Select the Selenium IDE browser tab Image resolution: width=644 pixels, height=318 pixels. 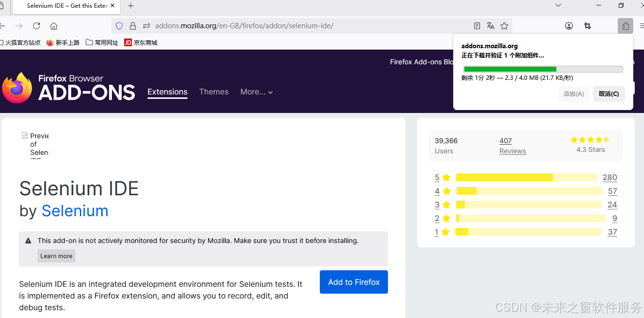pyautogui.click(x=66, y=6)
